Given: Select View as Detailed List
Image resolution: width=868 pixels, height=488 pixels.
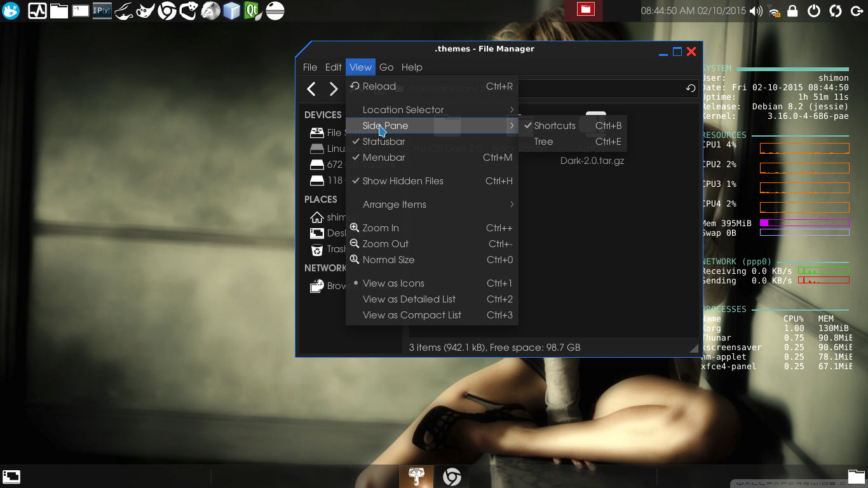Looking at the screenshot, I should (432, 299).
